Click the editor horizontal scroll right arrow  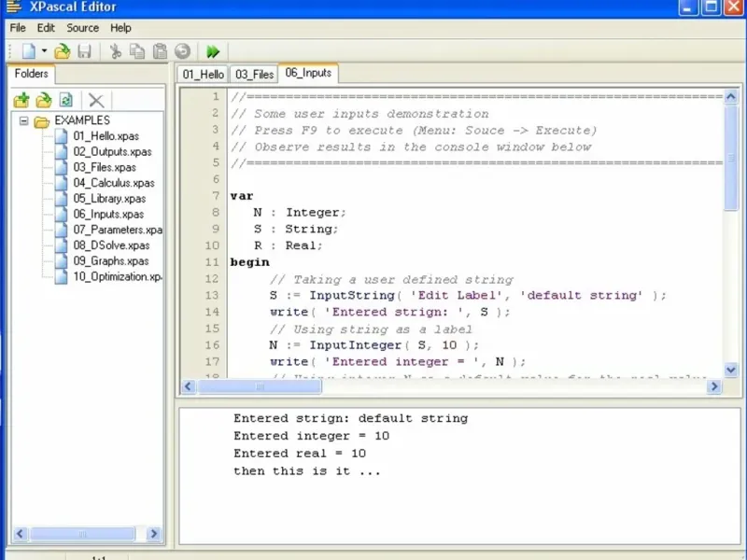pyautogui.click(x=714, y=386)
